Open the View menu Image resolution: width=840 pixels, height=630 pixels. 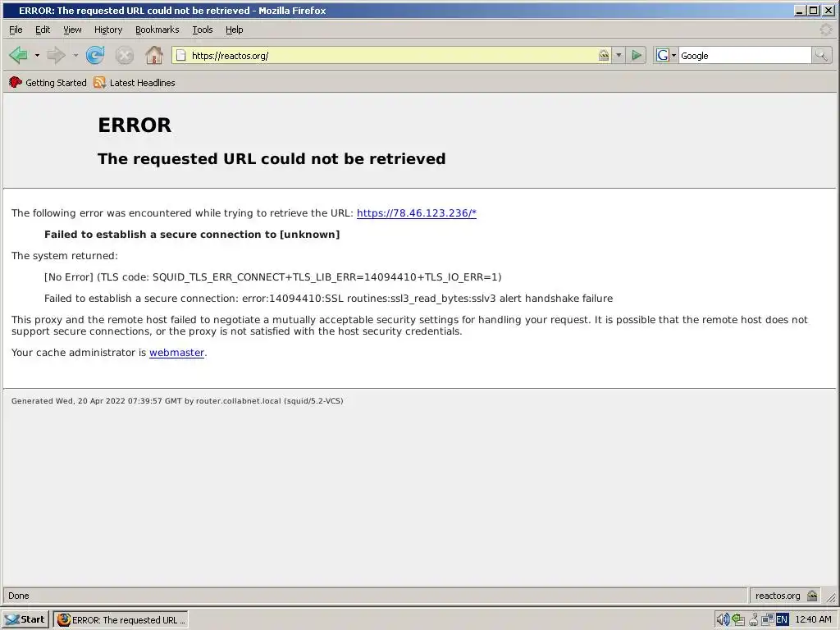(72, 30)
